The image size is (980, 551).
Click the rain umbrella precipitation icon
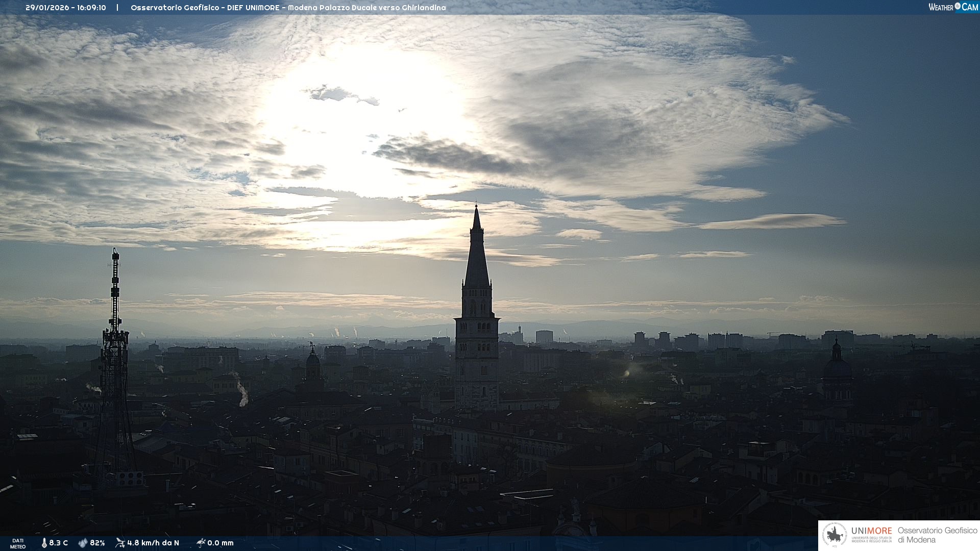201,542
